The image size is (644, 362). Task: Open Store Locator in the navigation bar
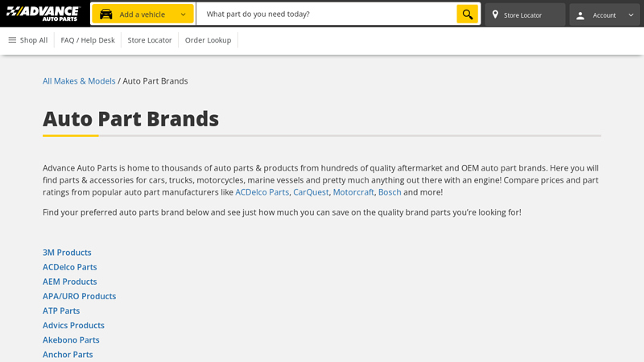150,40
